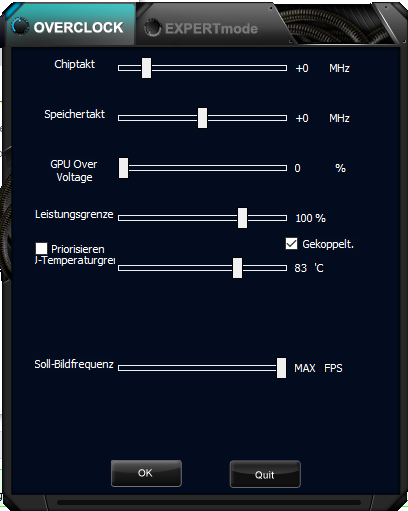Click the Chiptakt slider handle

(146, 68)
